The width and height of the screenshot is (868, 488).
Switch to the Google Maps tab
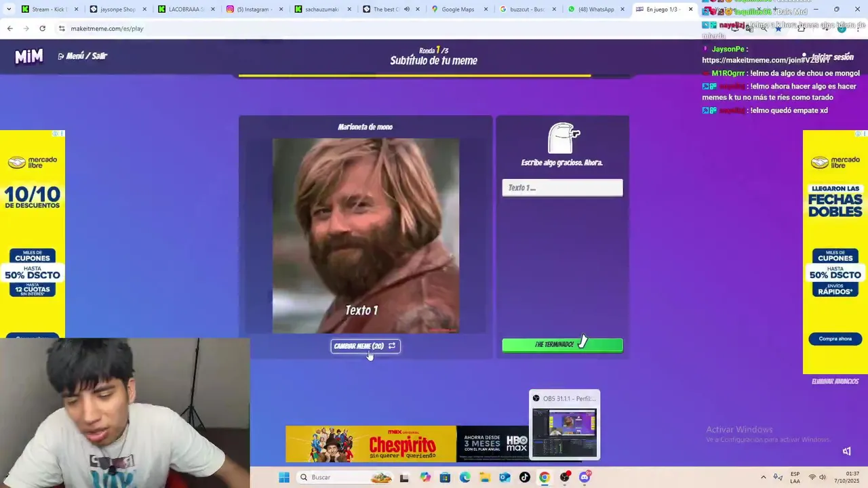[x=458, y=9]
